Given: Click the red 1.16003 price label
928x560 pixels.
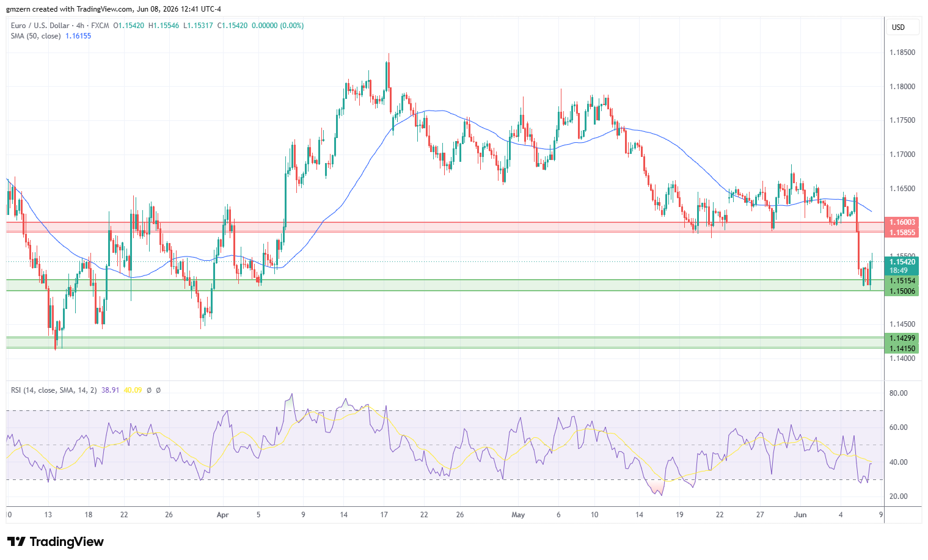Looking at the screenshot, I should [902, 222].
